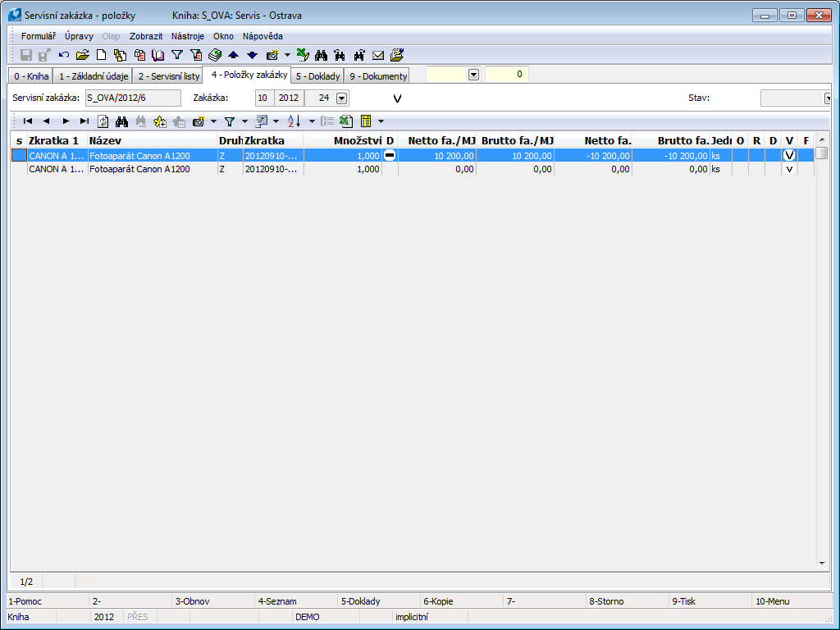Image resolution: width=840 pixels, height=630 pixels.
Task: Jump to first record with the navigation arrow
Action: pyautogui.click(x=27, y=121)
